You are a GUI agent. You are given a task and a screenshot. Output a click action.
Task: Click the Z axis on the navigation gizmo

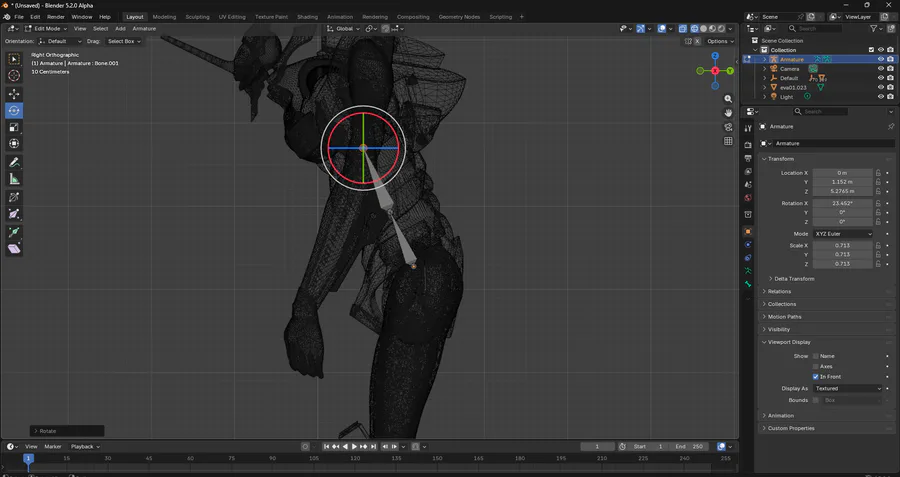coord(715,56)
